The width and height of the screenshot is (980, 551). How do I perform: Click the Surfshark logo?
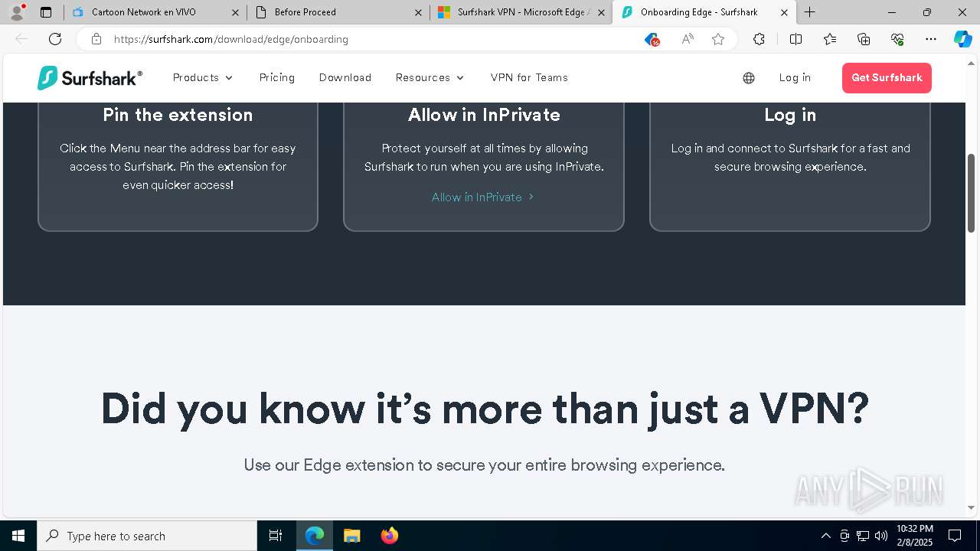point(90,77)
